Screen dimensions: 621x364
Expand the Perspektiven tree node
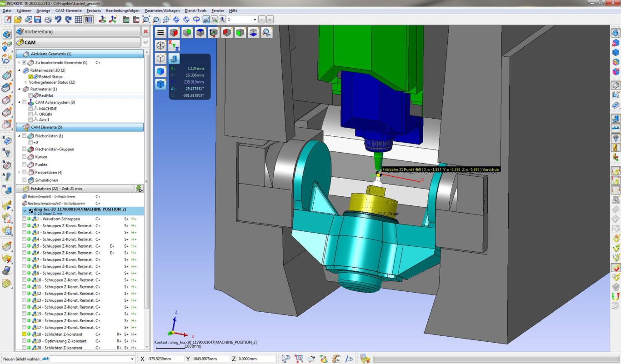click(x=20, y=173)
